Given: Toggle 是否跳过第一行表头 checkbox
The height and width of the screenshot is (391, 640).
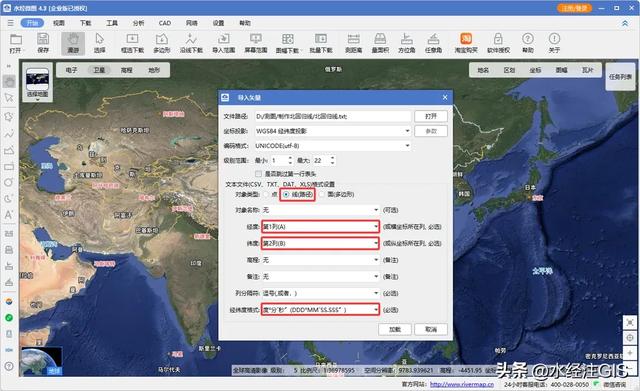Looking at the screenshot, I should point(258,174).
